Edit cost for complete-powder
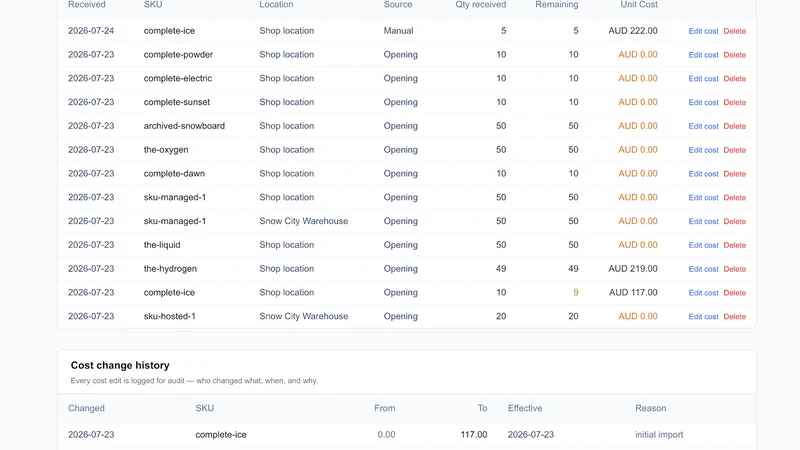Viewport: 800px width, 450px height. coord(703,55)
